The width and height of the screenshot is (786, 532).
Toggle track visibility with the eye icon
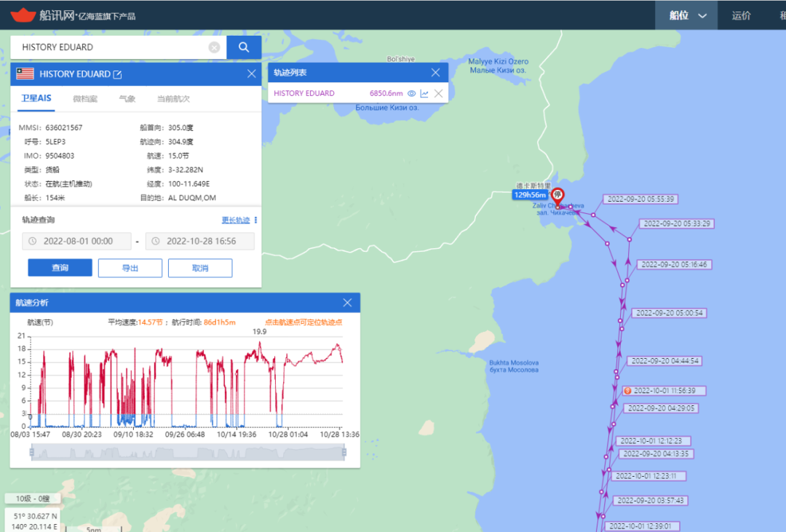(411, 93)
